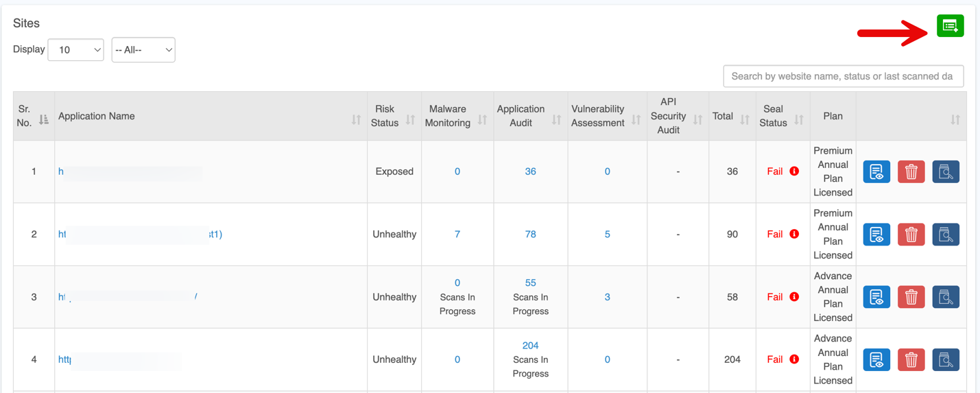Delete the row 1 site

coord(911,171)
